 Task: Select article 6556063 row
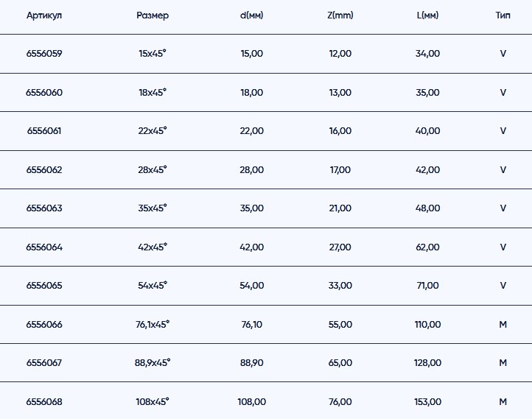(44, 208)
